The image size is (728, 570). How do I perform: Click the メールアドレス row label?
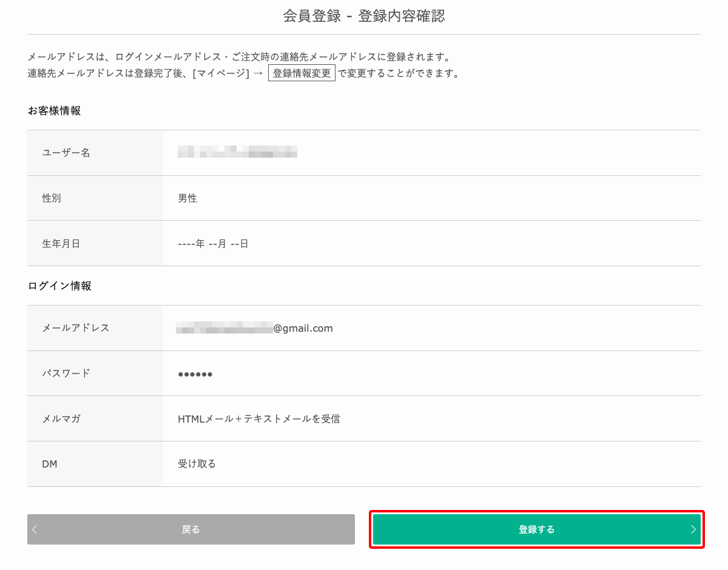click(x=76, y=328)
